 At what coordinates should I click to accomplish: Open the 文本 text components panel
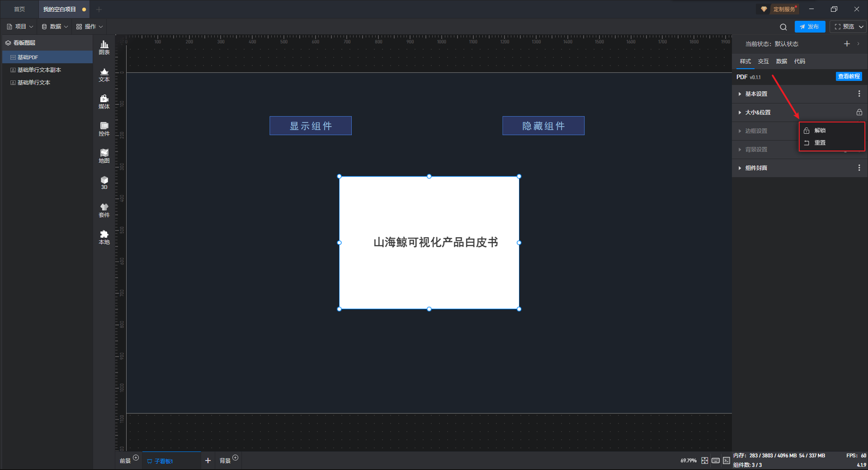[104, 75]
